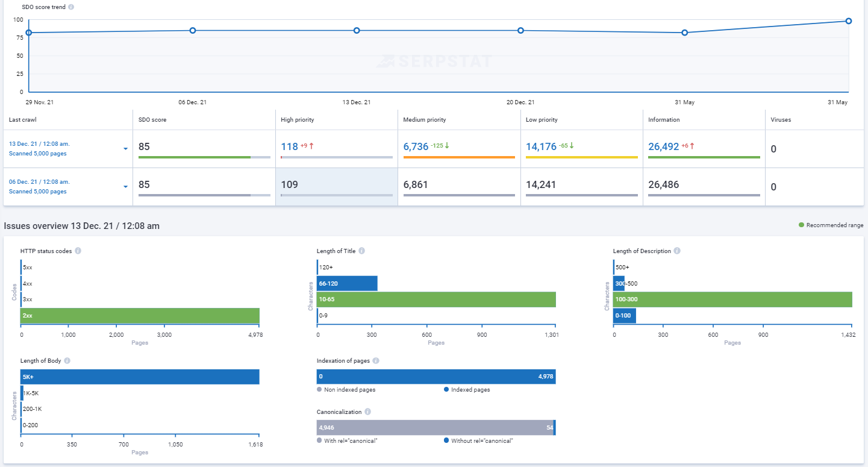Select the High priority column header
This screenshot has width=868, height=467.
click(x=299, y=119)
